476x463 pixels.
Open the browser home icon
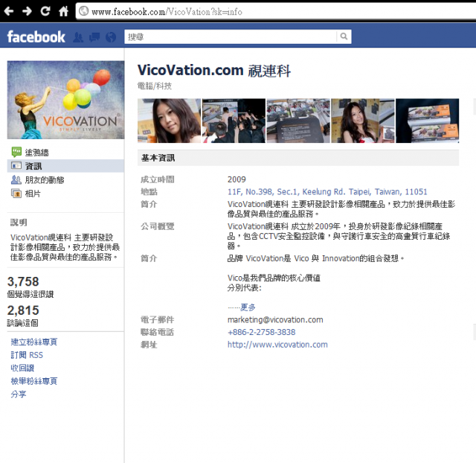[x=63, y=11]
